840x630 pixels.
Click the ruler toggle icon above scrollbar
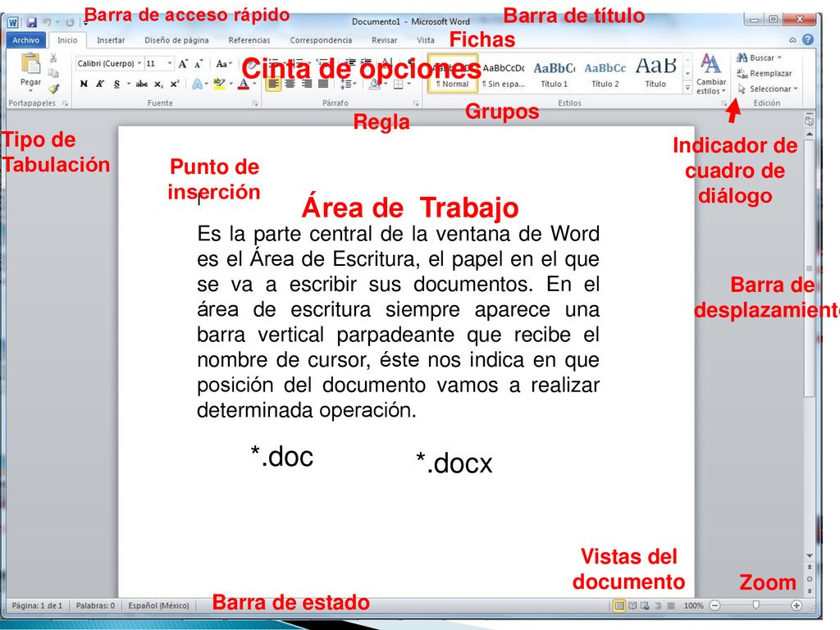pos(810,121)
